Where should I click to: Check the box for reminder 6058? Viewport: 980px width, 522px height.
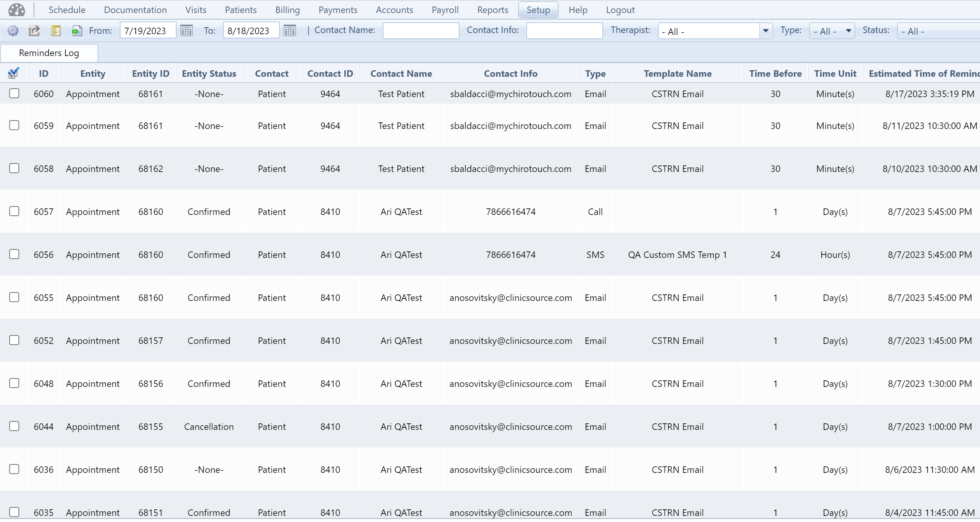14,168
